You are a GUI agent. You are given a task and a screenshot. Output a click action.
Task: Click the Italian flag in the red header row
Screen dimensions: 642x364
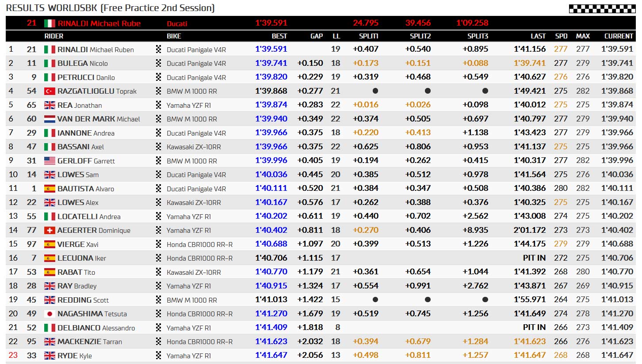[x=50, y=23]
